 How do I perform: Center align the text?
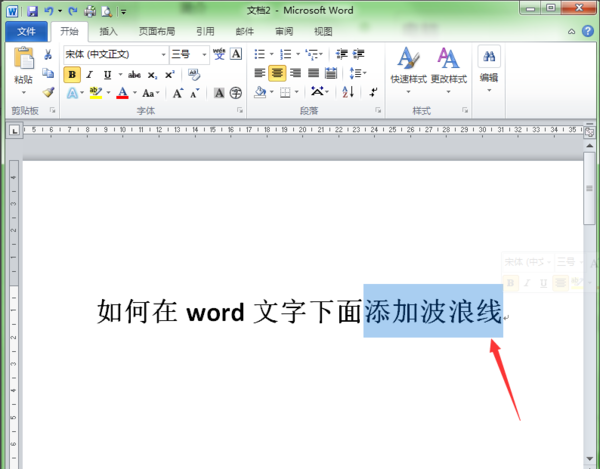(x=277, y=73)
